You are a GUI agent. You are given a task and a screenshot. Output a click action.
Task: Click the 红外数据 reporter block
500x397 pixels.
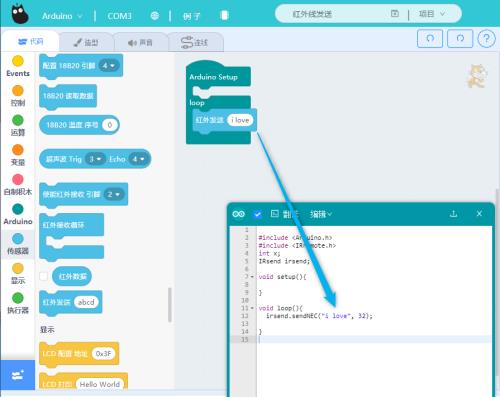coord(72,276)
